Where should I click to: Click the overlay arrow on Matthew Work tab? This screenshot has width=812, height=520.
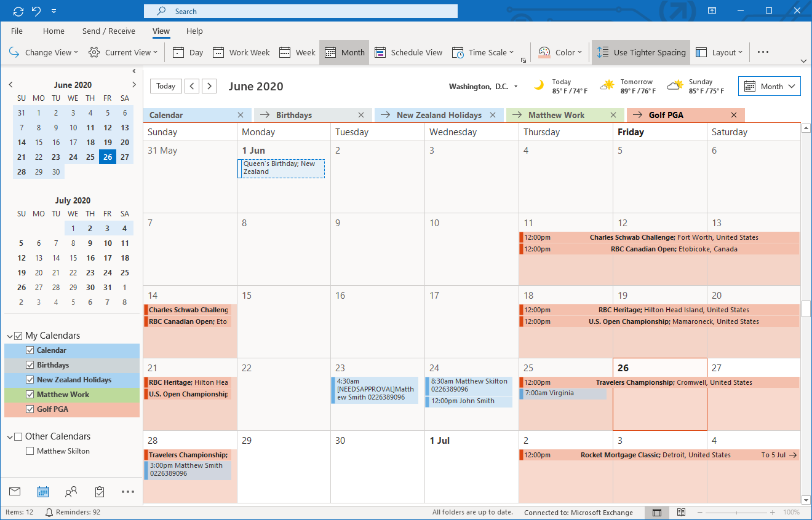pyautogui.click(x=517, y=115)
